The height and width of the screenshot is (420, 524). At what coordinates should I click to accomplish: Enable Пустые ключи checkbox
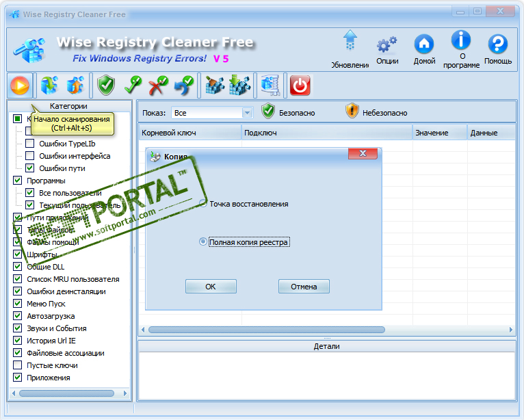pos(17,365)
